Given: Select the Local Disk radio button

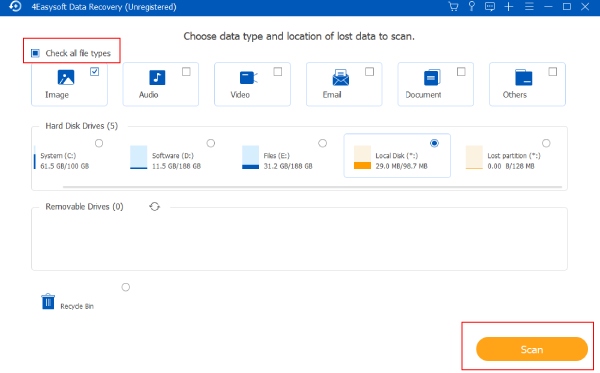Looking at the screenshot, I should tap(434, 143).
